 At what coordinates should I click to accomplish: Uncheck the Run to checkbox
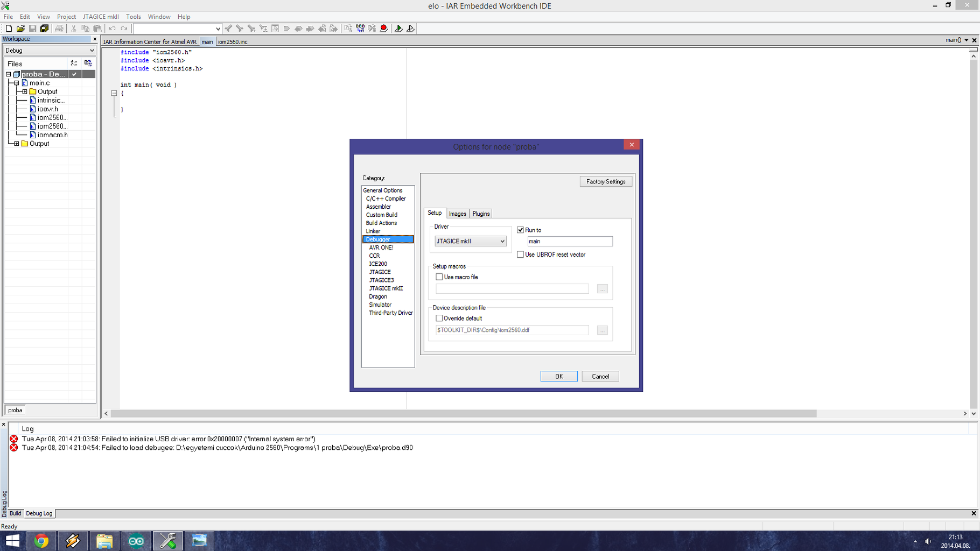(x=520, y=230)
